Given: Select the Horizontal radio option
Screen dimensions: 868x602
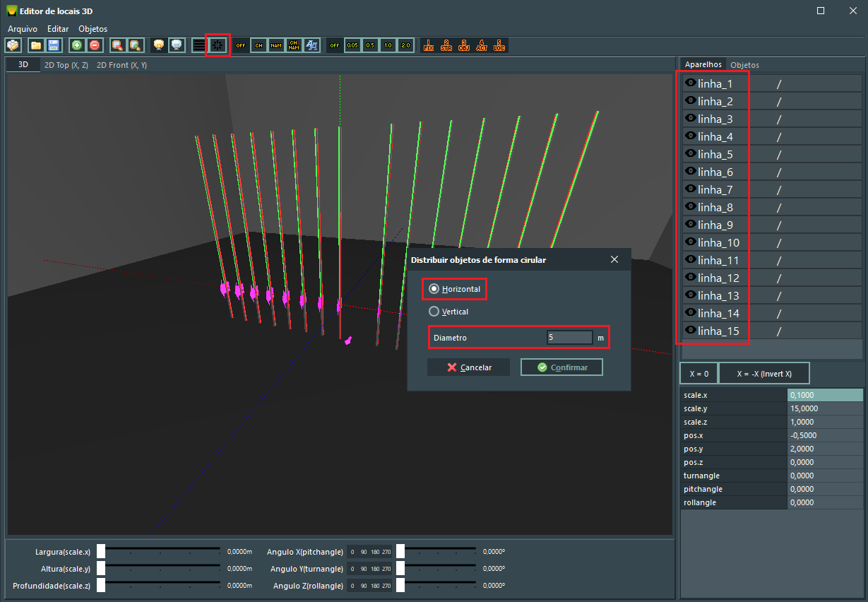Looking at the screenshot, I should (434, 289).
